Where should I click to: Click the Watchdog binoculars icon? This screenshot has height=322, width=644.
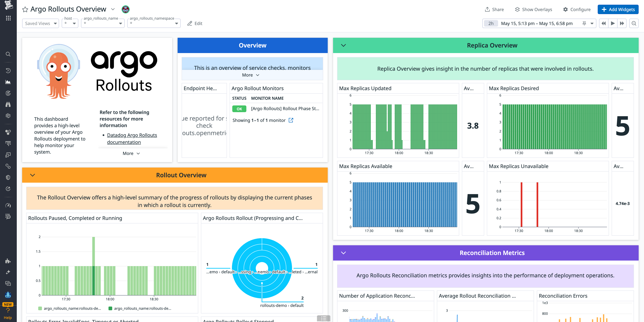8,104
